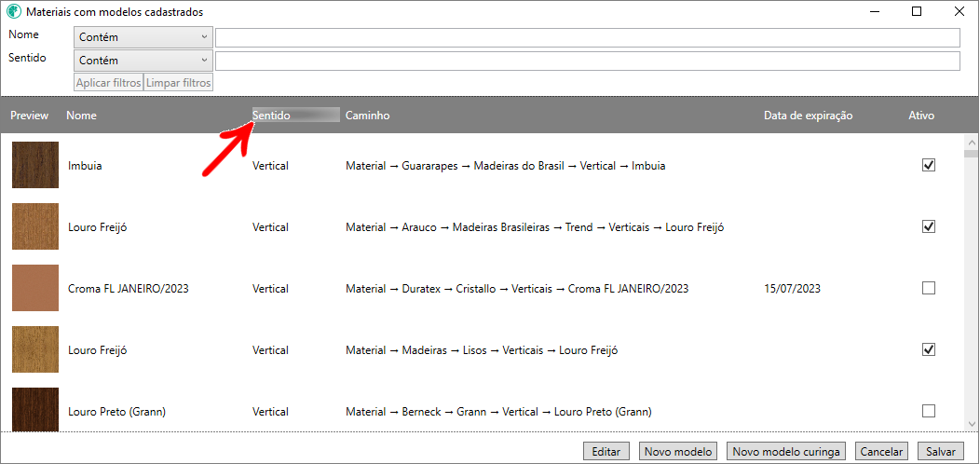Click the Madeiras Lisos Verticais path text
980x464 pixels.
(482, 351)
